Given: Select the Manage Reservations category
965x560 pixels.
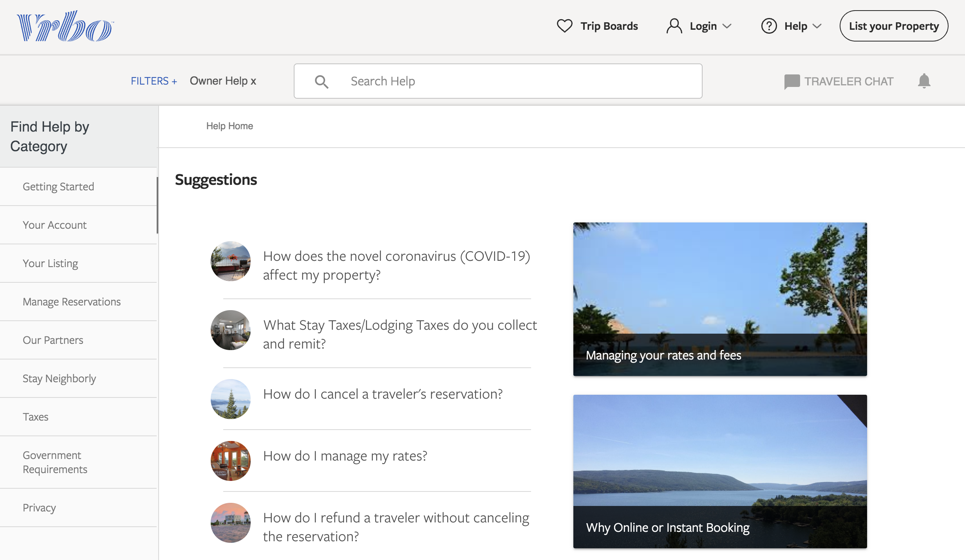Looking at the screenshot, I should 72,302.
